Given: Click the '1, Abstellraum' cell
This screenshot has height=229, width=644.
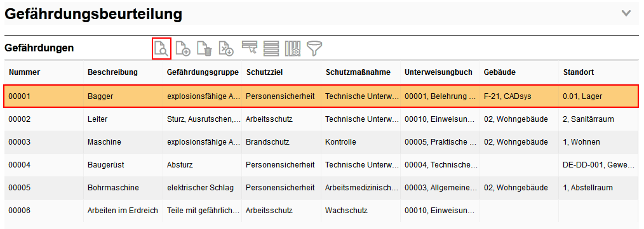Looking at the screenshot, I should [x=599, y=188].
